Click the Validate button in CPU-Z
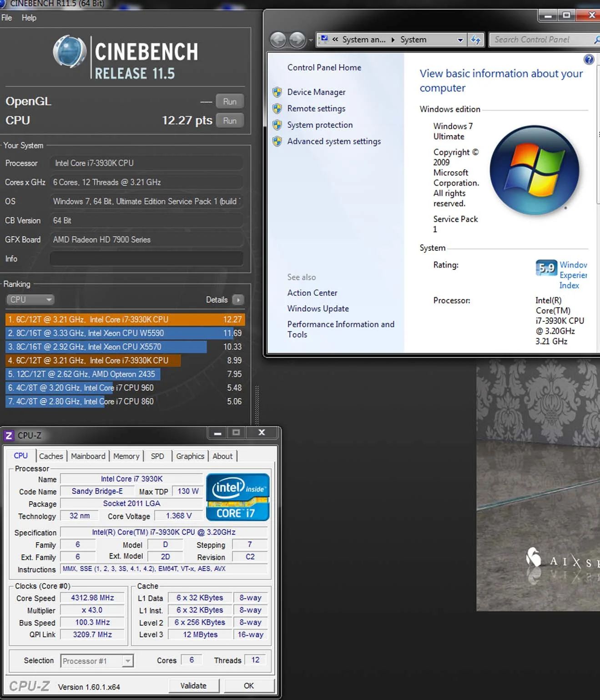Viewport: 600px width, 700px height. tap(194, 685)
